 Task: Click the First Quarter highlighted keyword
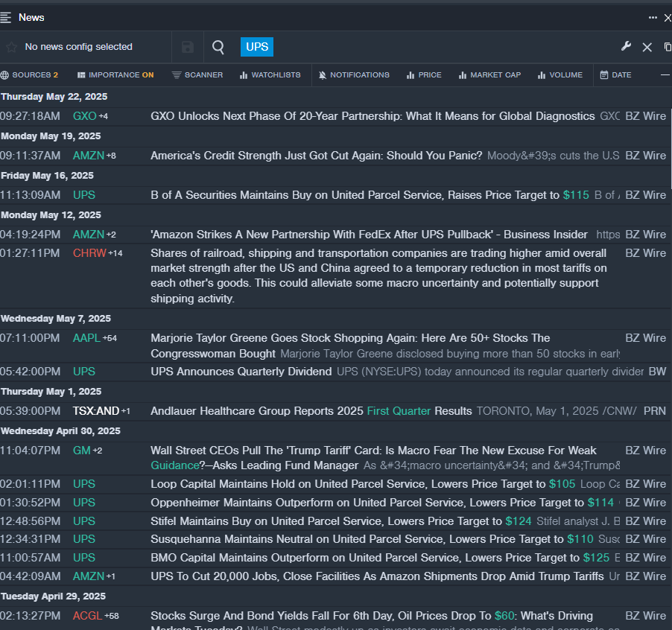coord(399,411)
